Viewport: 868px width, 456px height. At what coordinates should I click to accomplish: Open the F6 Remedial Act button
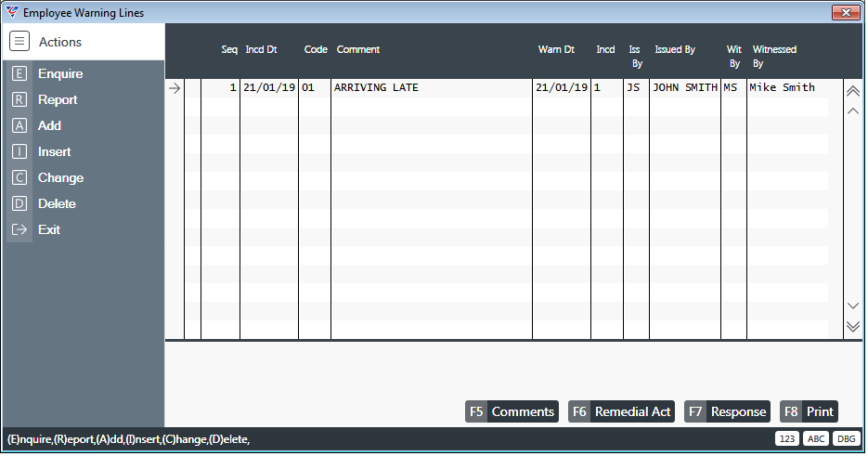click(x=621, y=411)
